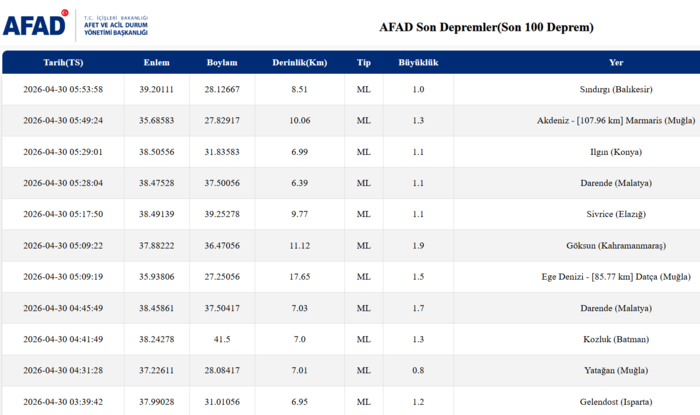The image size is (700, 415).
Task: Click the Büyüklük column header
Action: click(418, 62)
